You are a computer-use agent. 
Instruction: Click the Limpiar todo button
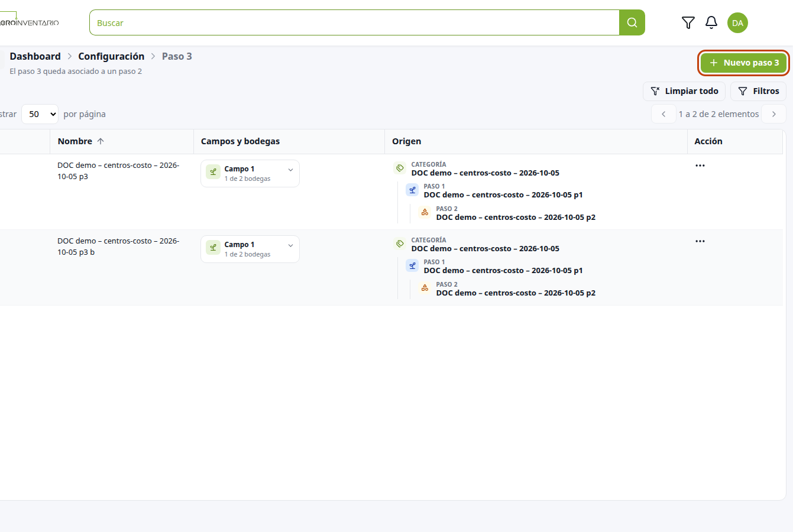coord(684,91)
